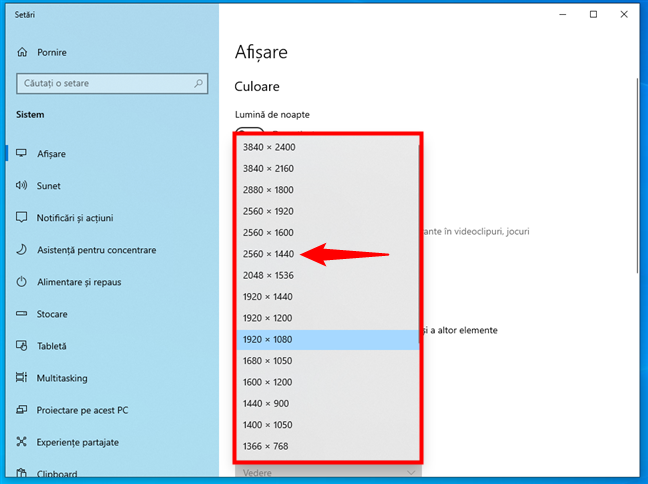Select highlighted 1920 × 1080 resolution

[327, 339]
